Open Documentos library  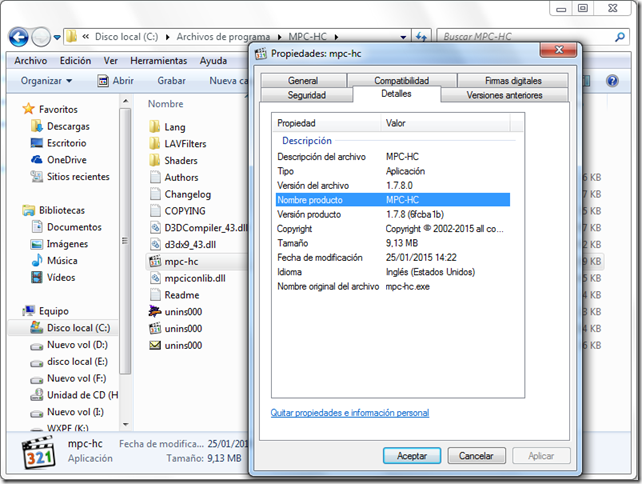coord(66,227)
